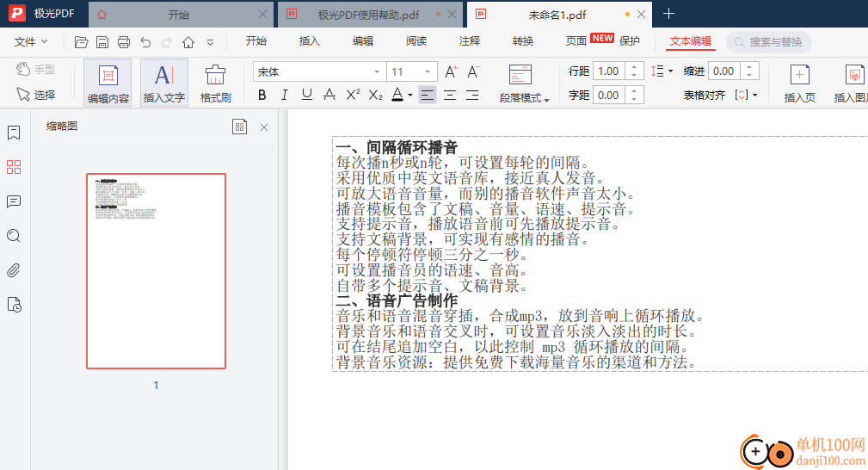Screen dimensions: 868x470
Task: Click the 字距 character spacing value field
Action: point(609,96)
